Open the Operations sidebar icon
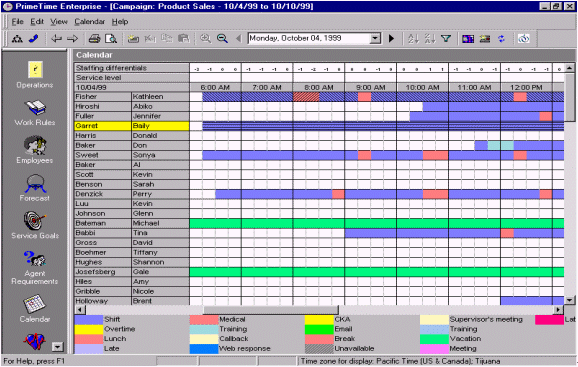Screen dimensions: 578x367 [x=35, y=70]
